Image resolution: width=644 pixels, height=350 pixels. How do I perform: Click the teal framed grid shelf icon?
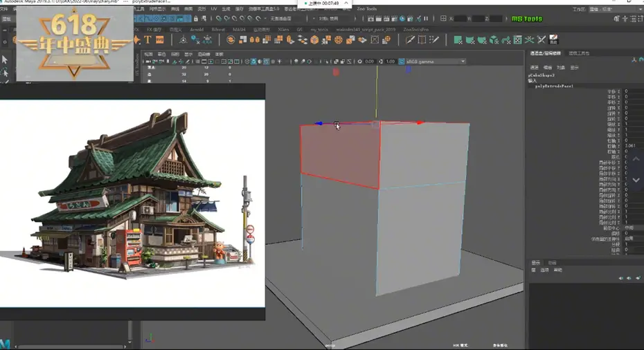(517, 39)
